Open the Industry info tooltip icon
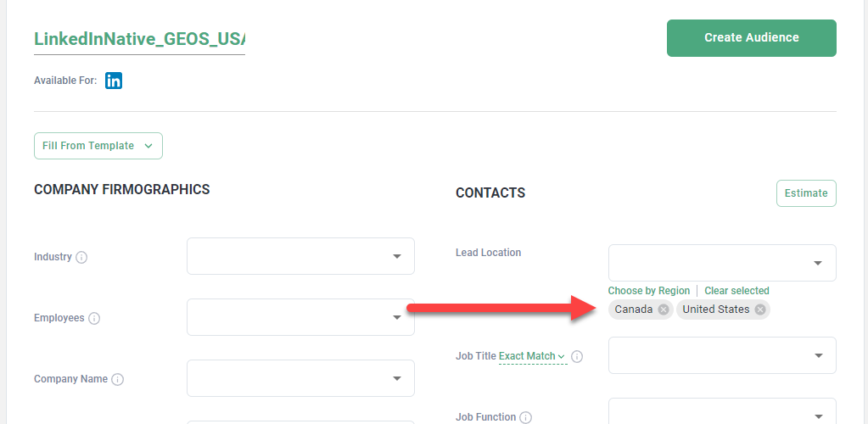868x424 pixels. (81, 258)
